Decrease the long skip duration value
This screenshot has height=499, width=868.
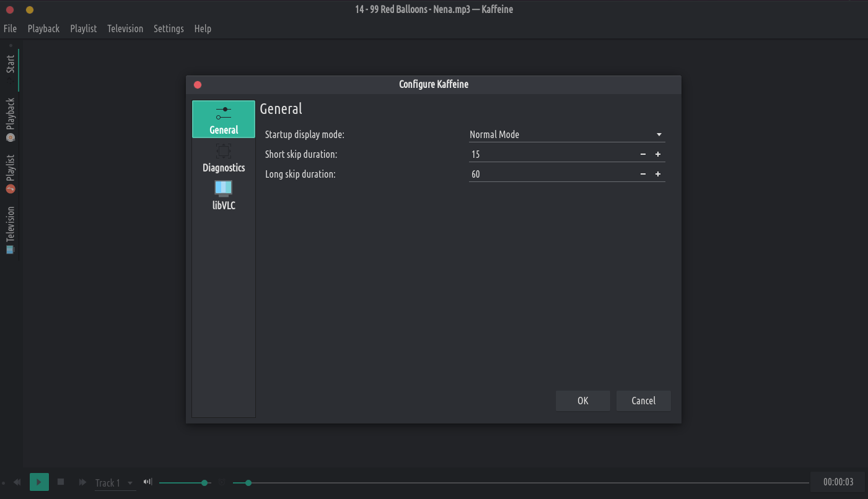pyautogui.click(x=643, y=174)
